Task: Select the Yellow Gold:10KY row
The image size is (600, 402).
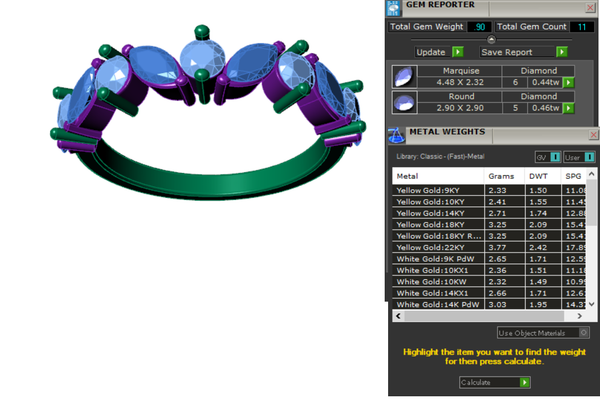Action: pos(489,202)
